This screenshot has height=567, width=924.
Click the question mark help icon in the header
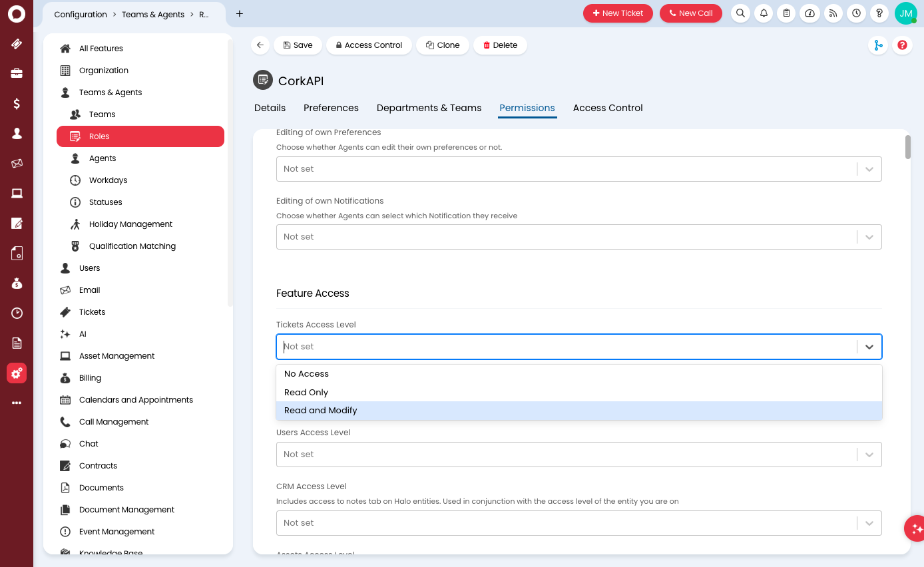(879, 13)
